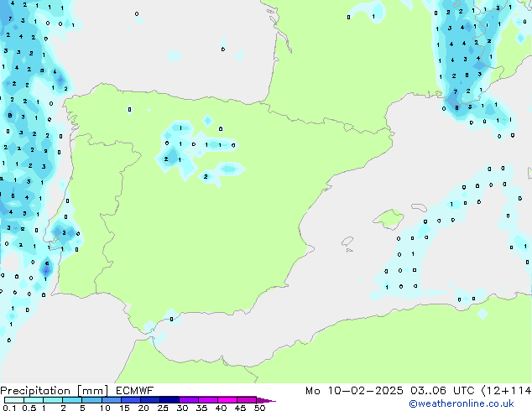Click the legend value label 50
Image resolution: width=532 pixels, height=411 pixels.
coord(260,408)
